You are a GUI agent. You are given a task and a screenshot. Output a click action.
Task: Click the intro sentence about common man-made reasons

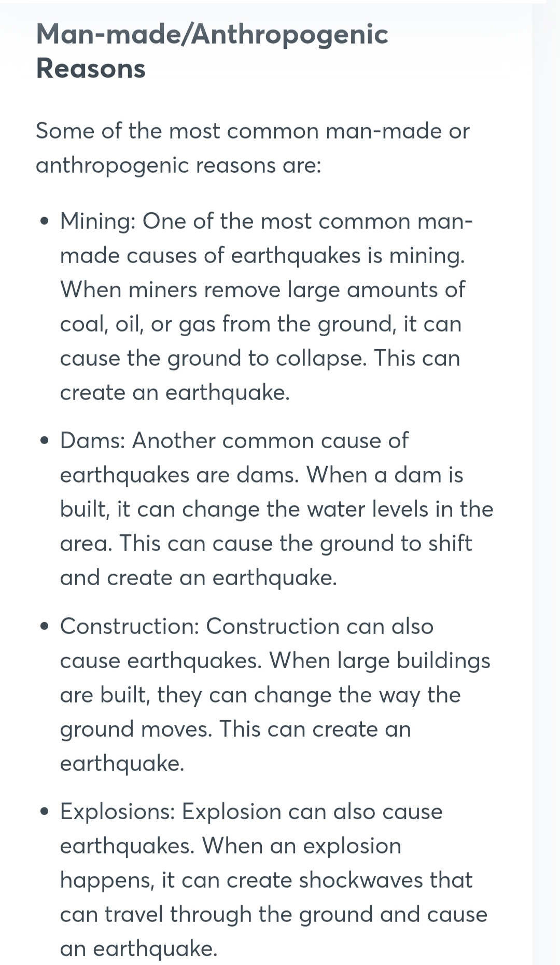point(253,148)
